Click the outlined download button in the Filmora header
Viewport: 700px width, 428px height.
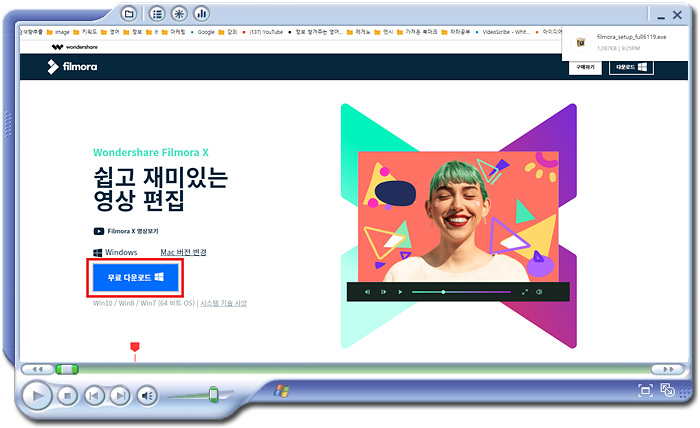631,67
